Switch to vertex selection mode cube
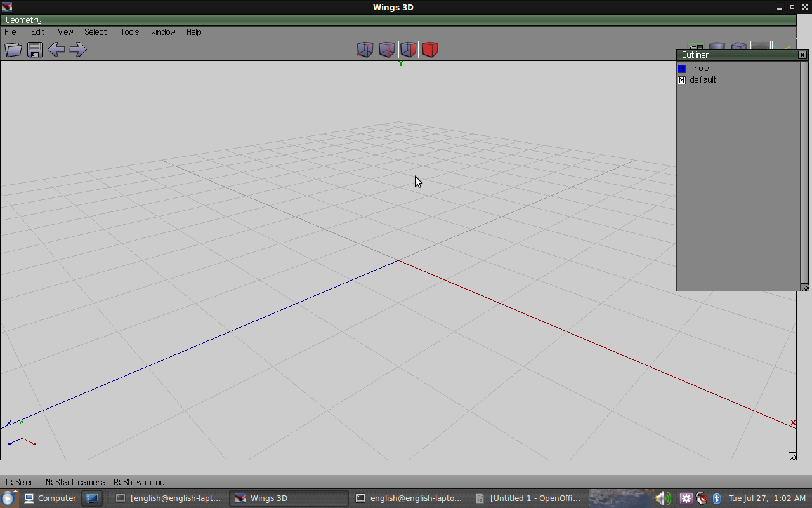Image resolution: width=812 pixels, height=508 pixels. [365, 50]
